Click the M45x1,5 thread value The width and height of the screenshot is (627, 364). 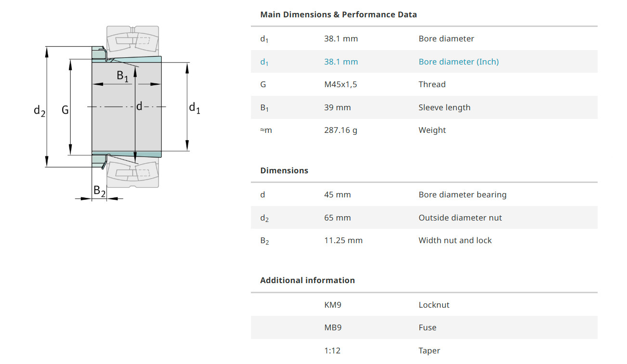tap(340, 84)
